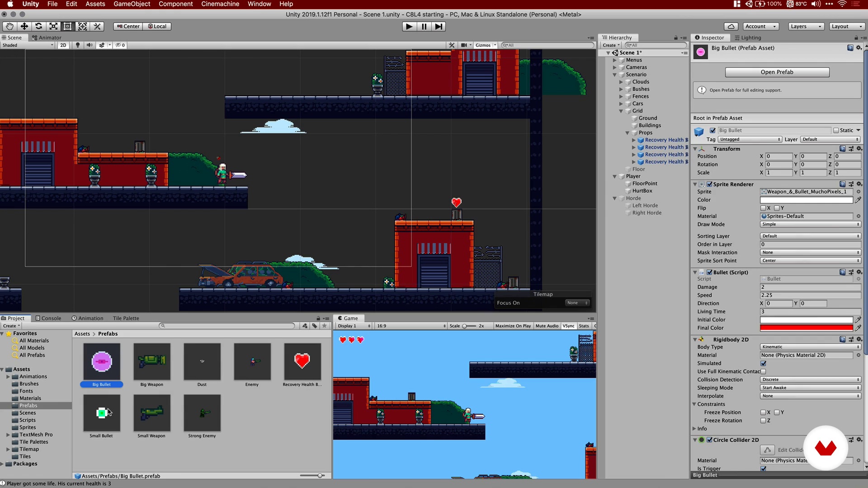
Task: Click the Open Prefab button
Action: click(x=777, y=72)
